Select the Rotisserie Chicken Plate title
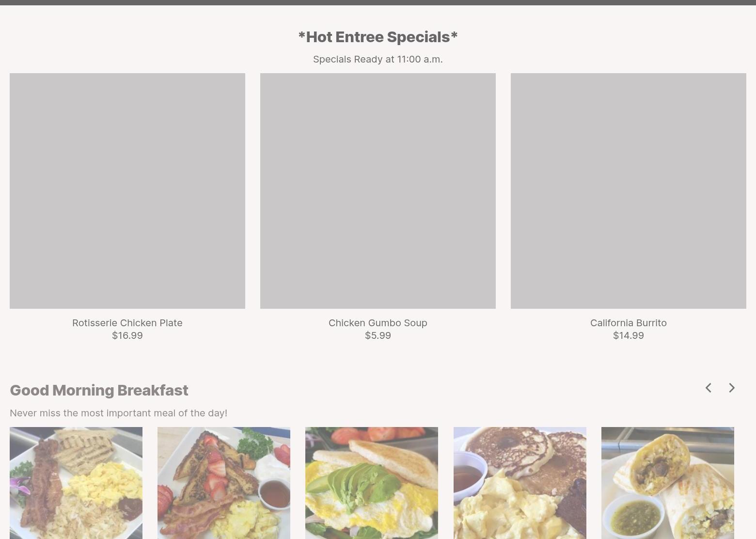The height and width of the screenshot is (539, 756). [127, 323]
